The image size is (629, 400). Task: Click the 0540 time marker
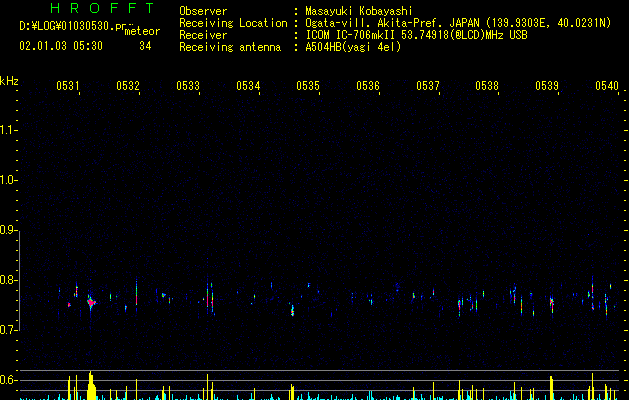tap(607, 86)
